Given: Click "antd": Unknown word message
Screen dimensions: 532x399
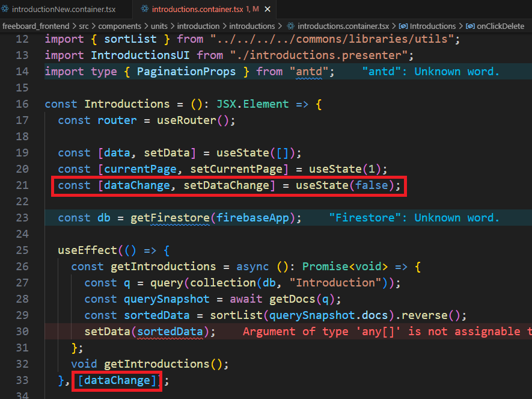Looking at the screenshot, I should coord(430,72).
